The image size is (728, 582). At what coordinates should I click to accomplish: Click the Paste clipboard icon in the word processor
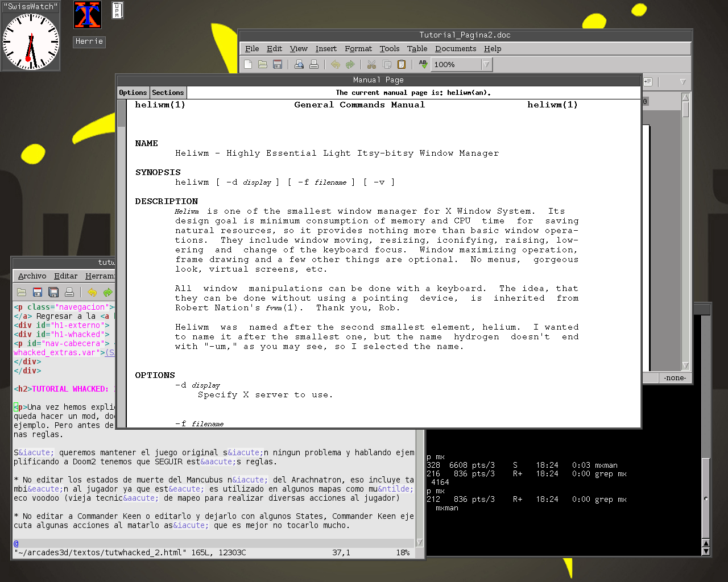(402, 65)
